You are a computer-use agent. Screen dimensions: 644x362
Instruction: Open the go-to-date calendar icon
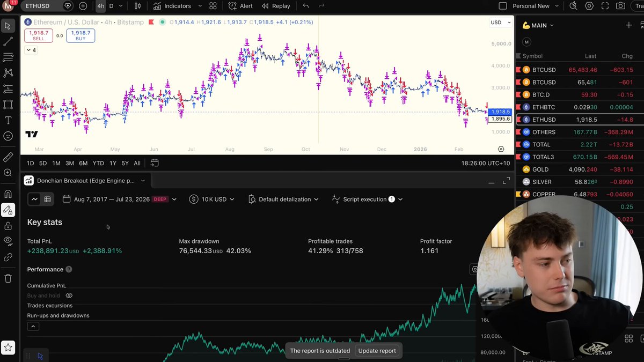click(x=155, y=163)
